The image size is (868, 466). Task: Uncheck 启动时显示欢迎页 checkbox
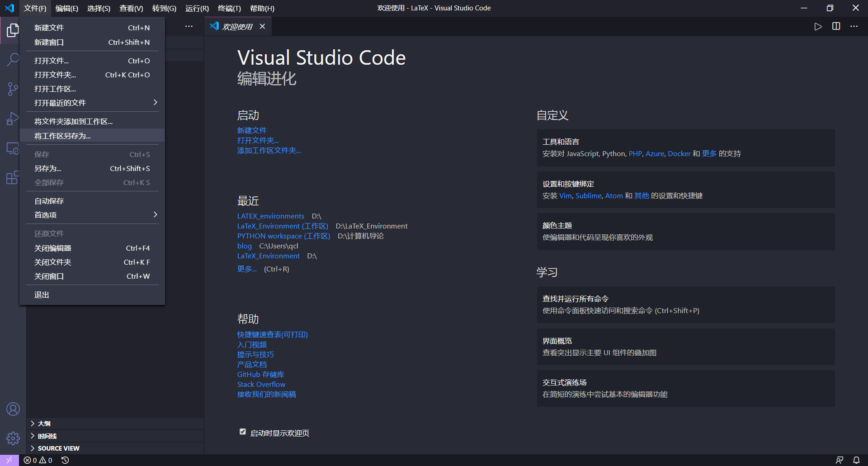[x=243, y=432]
